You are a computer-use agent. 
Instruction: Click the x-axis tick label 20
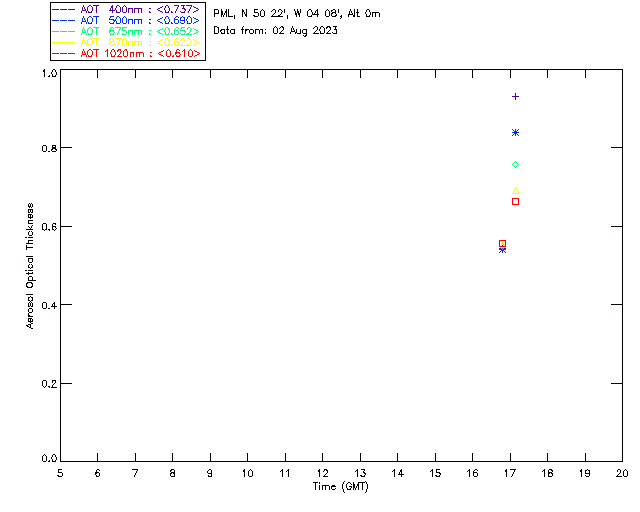[x=622, y=473]
